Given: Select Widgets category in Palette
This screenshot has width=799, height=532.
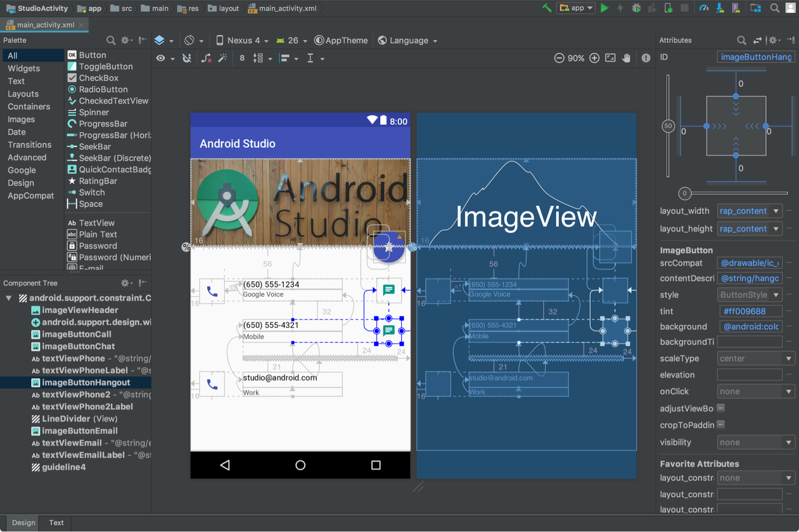Looking at the screenshot, I should click(24, 69).
